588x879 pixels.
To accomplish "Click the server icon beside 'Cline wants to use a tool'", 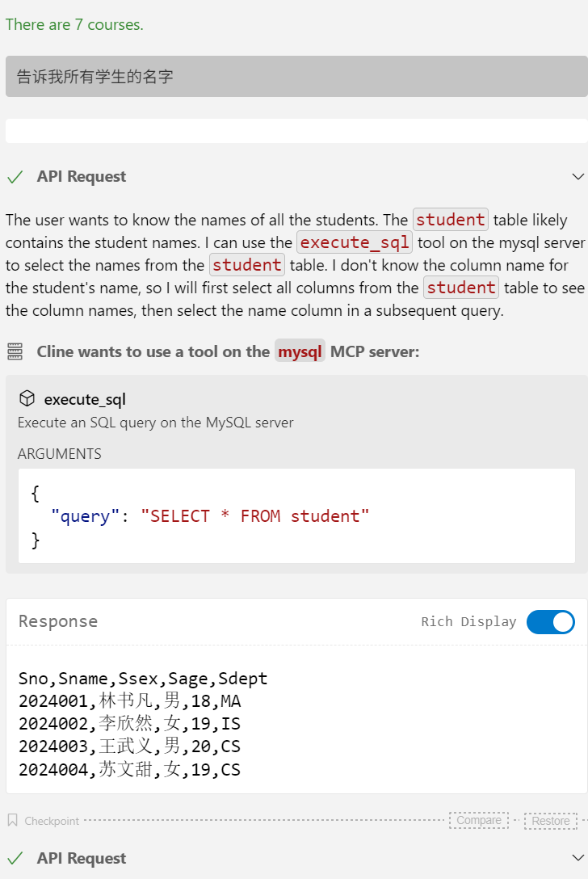I will click(x=15, y=351).
